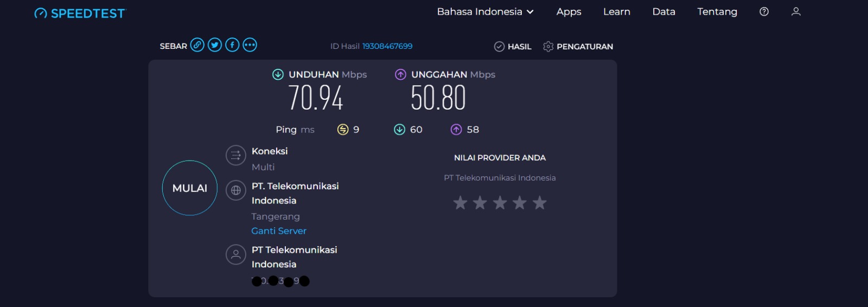Open PENGATURAN settings

(578, 47)
